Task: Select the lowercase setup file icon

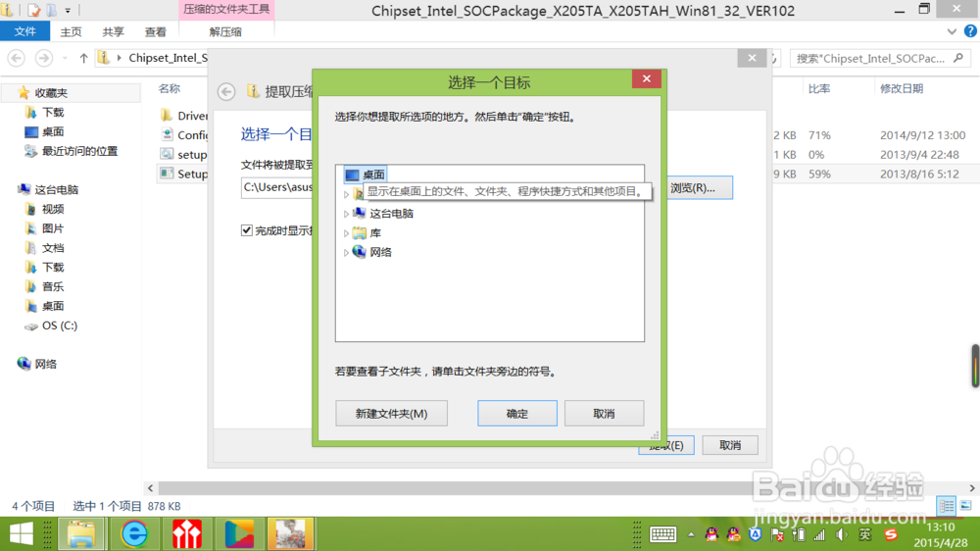Action: pyautogui.click(x=167, y=154)
